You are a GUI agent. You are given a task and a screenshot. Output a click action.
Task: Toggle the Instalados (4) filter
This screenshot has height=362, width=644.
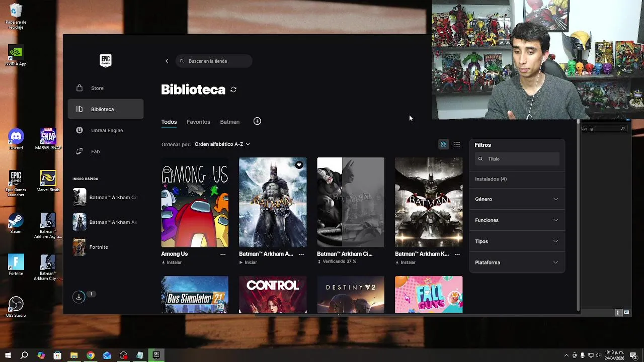click(491, 179)
